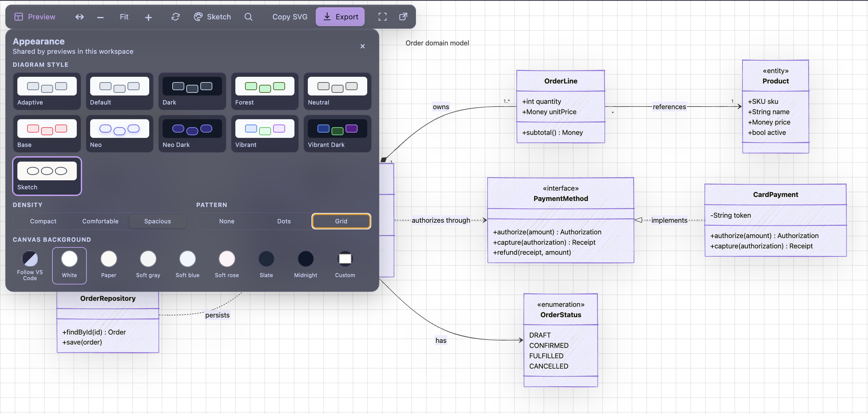Click the OrderRepository class title

(108, 298)
